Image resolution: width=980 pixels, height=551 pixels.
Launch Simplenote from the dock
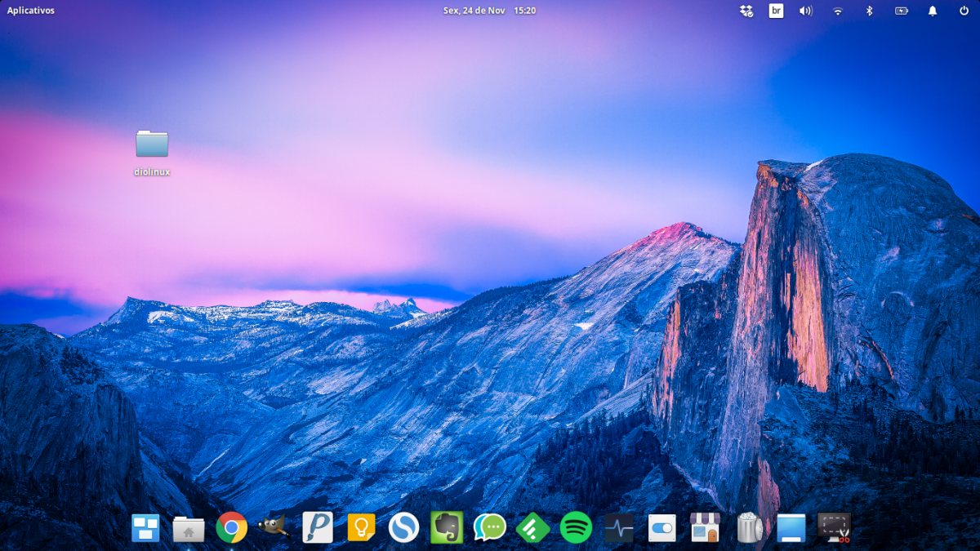point(403,528)
